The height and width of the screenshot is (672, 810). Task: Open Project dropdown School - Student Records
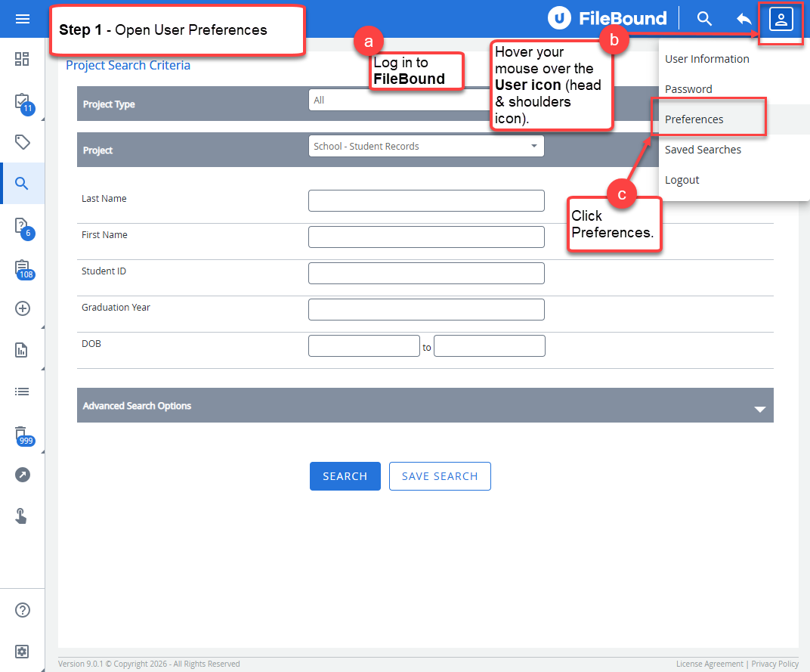click(x=426, y=147)
